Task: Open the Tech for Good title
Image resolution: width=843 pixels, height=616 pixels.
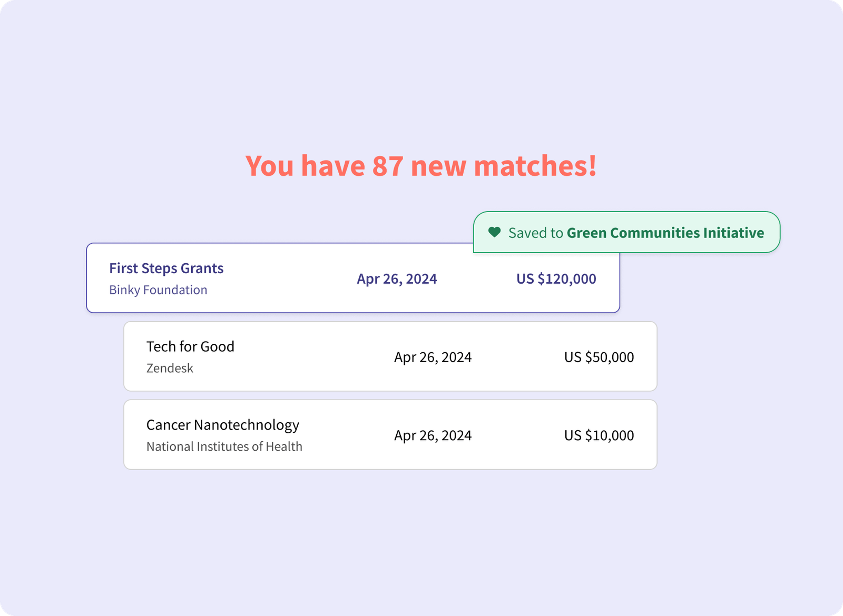Action: [x=190, y=346]
